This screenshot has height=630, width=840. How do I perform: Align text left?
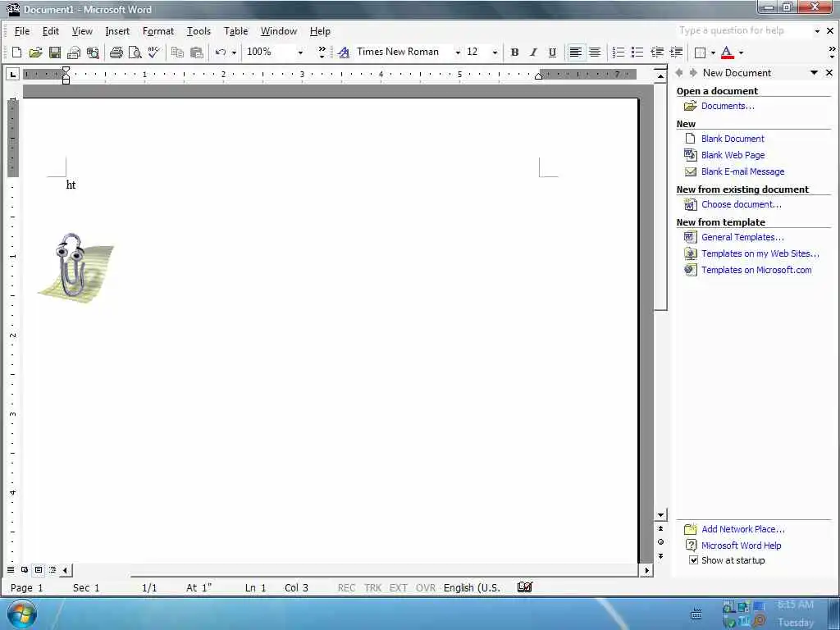coord(576,52)
